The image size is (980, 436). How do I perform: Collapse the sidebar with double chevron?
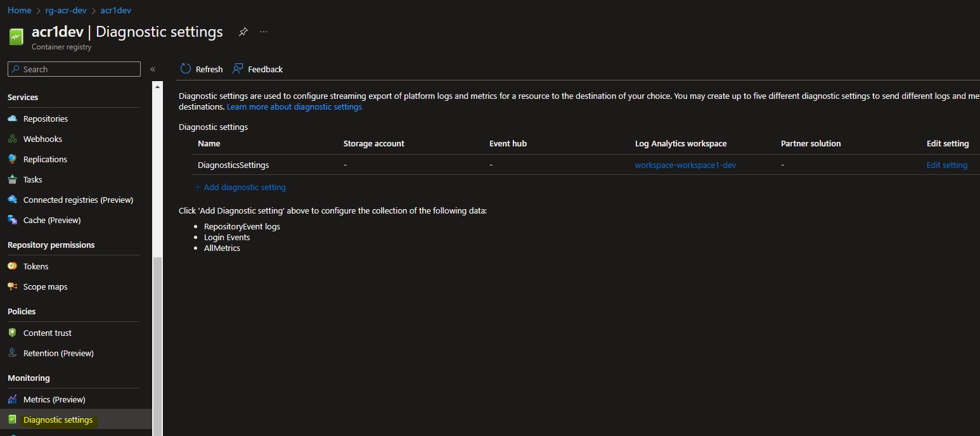point(153,69)
